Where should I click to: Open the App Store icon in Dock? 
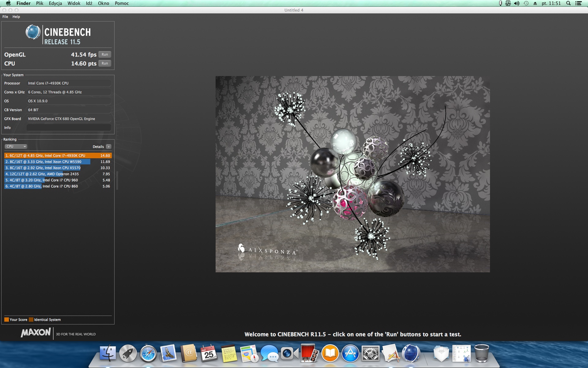click(x=350, y=353)
